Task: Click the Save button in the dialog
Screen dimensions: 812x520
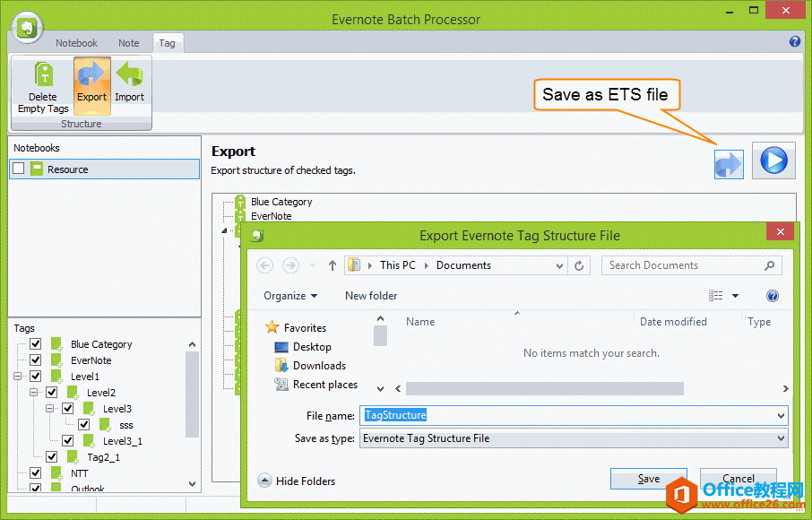Action: pos(648,479)
